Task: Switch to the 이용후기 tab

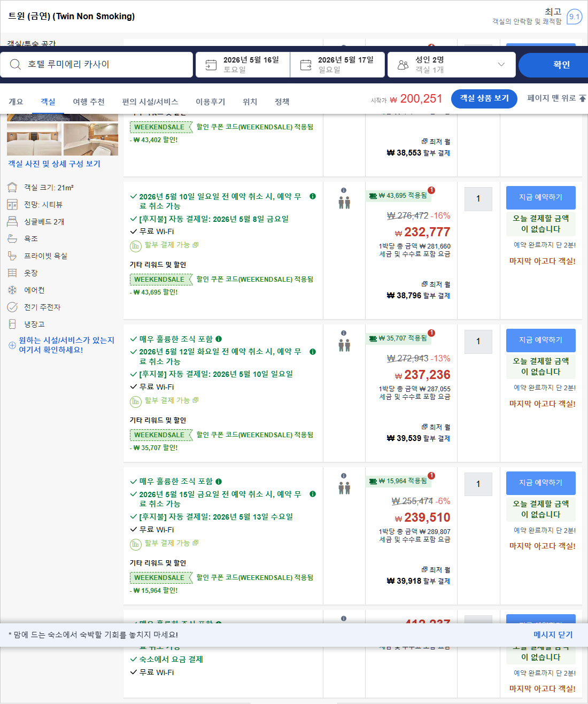Action: point(210,101)
